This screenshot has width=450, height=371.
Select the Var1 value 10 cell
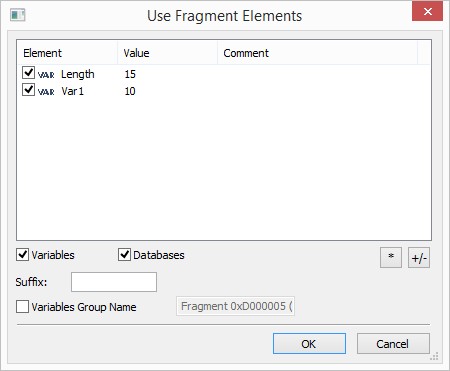tap(130, 91)
